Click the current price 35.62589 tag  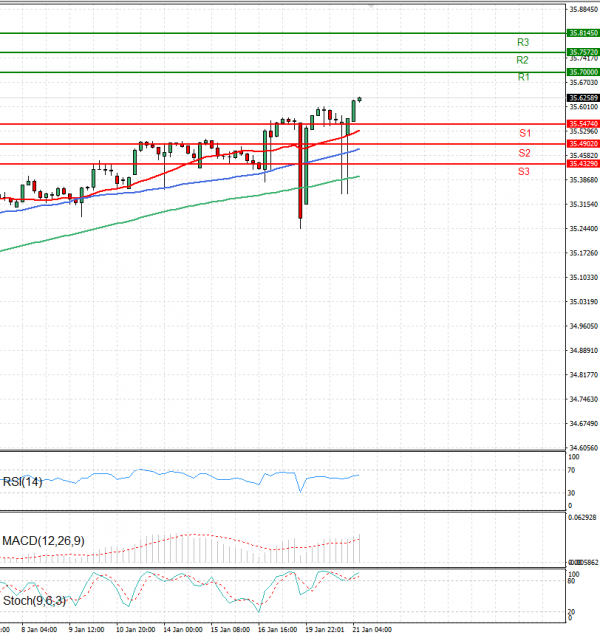pyautogui.click(x=583, y=98)
